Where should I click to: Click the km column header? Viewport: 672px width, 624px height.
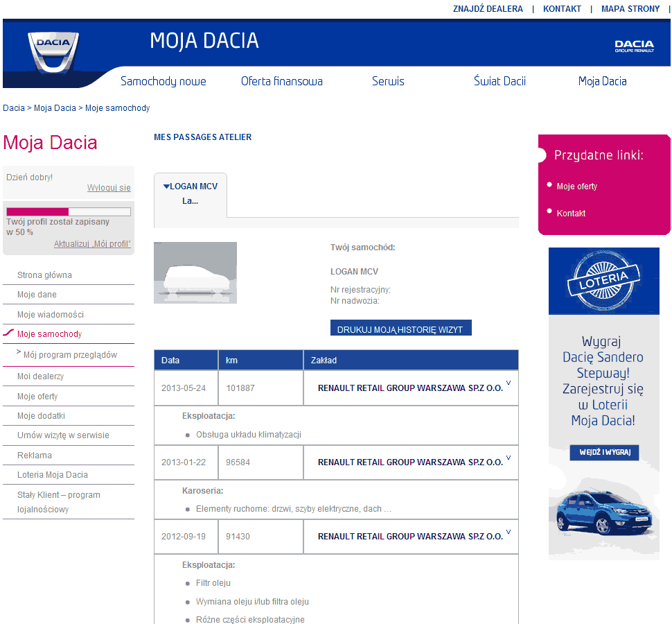click(x=260, y=361)
